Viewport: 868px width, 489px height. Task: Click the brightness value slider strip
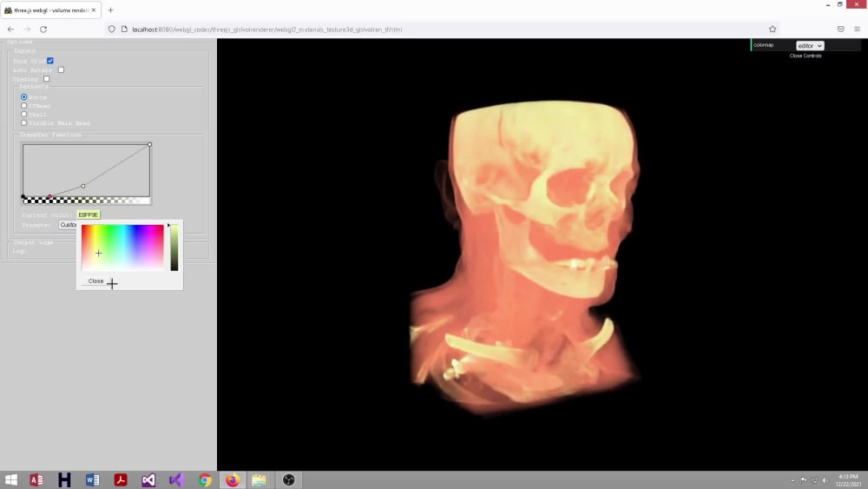point(174,248)
